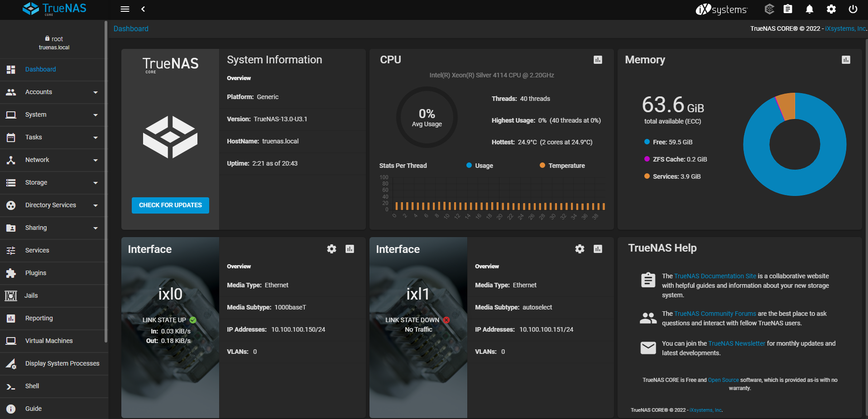The width and height of the screenshot is (868, 419).
Task: Click the Dashboard breadcrumb
Action: click(131, 29)
